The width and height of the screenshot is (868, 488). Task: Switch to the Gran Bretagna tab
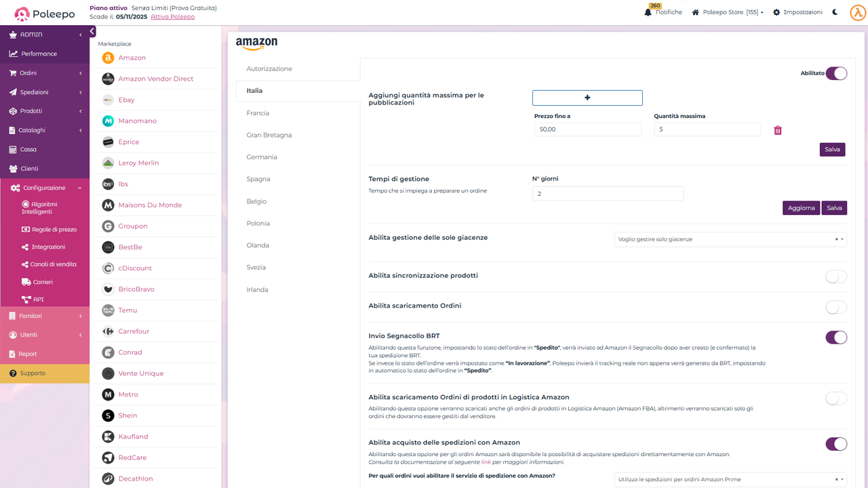pos(269,135)
